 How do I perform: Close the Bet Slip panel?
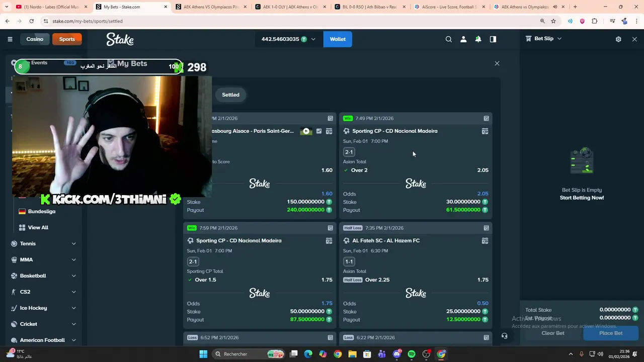tap(634, 39)
